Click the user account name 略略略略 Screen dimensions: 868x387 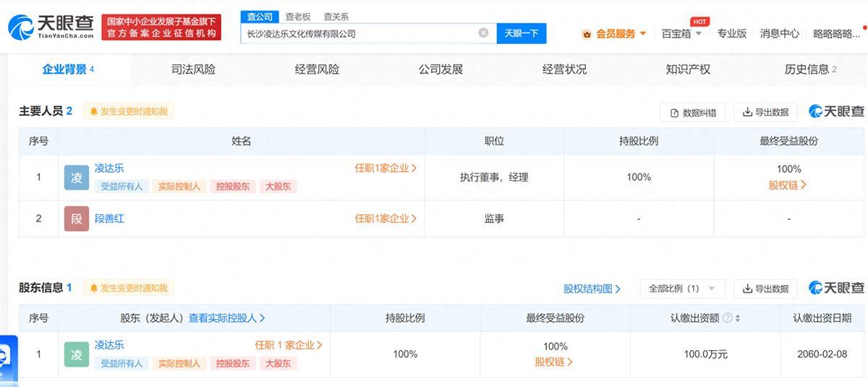[x=836, y=33]
